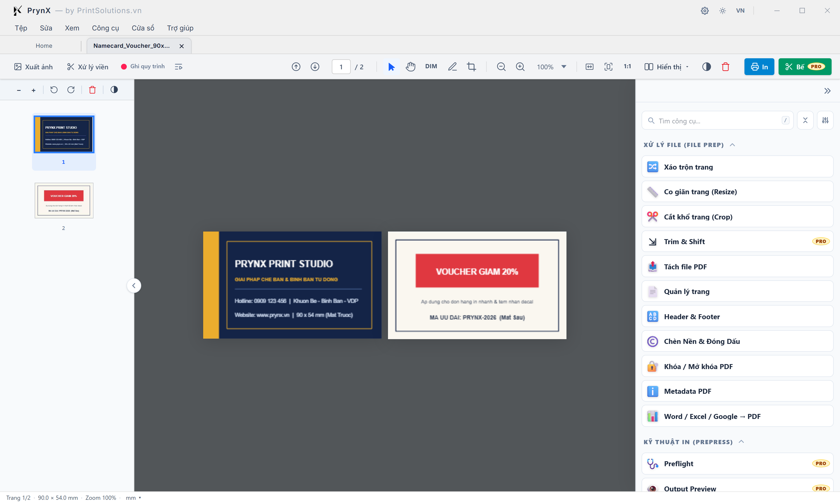This screenshot has width=840, height=504.
Task: Activate the hand pan tool
Action: [x=411, y=67]
